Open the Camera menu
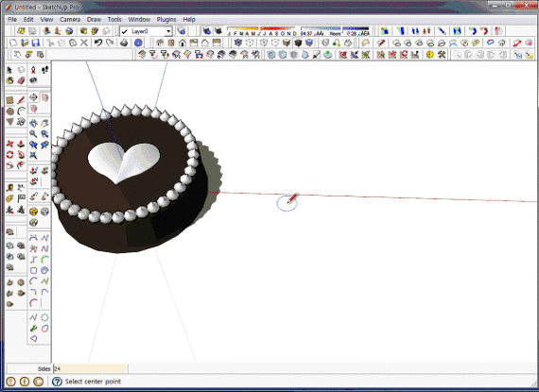 click(70, 20)
